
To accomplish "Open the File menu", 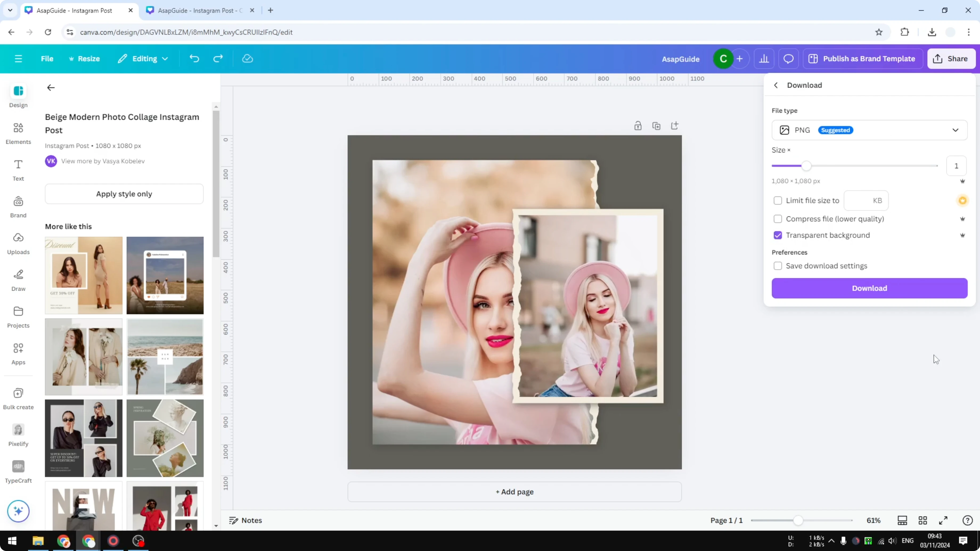I will click(47, 58).
